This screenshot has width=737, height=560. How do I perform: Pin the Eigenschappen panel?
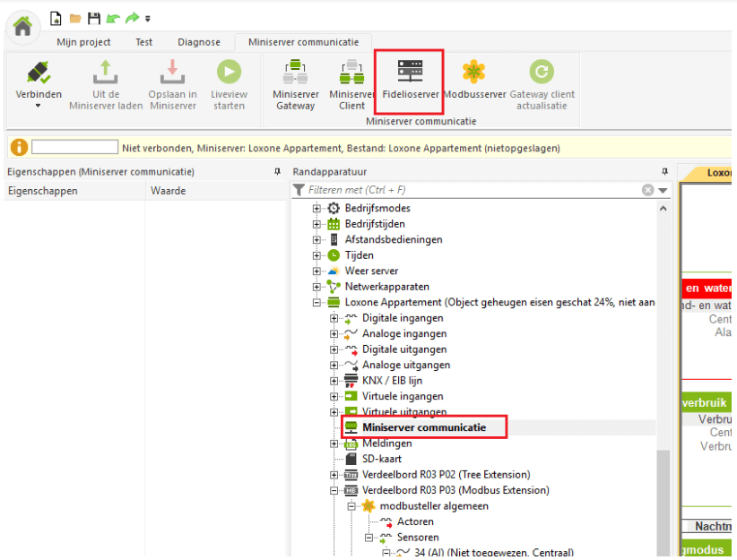[x=276, y=171]
